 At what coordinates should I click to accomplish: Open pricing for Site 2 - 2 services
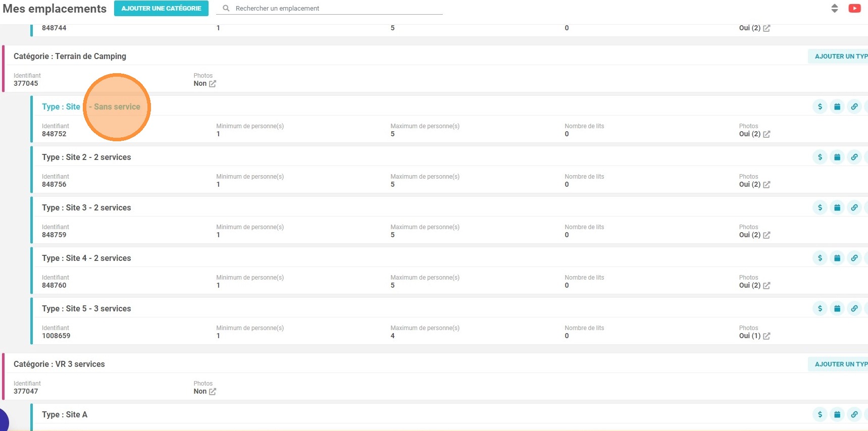click(x=820, y=157)
